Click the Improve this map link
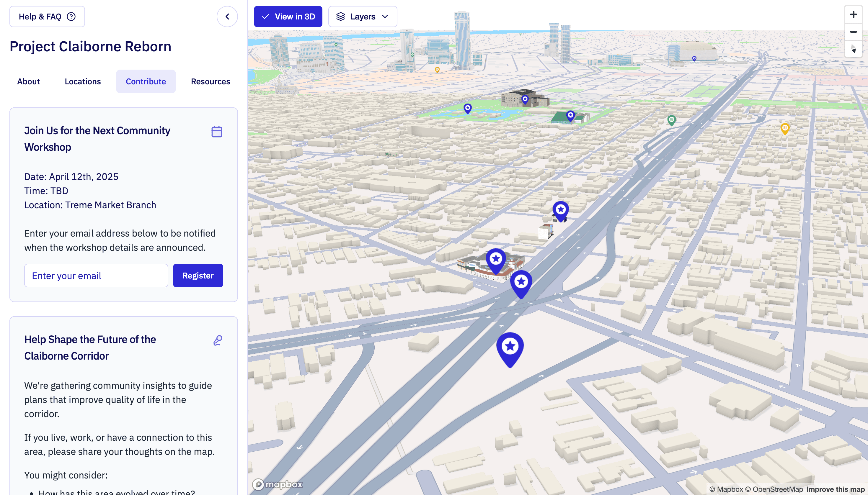868x495 pixels. (x=835, y=489)
